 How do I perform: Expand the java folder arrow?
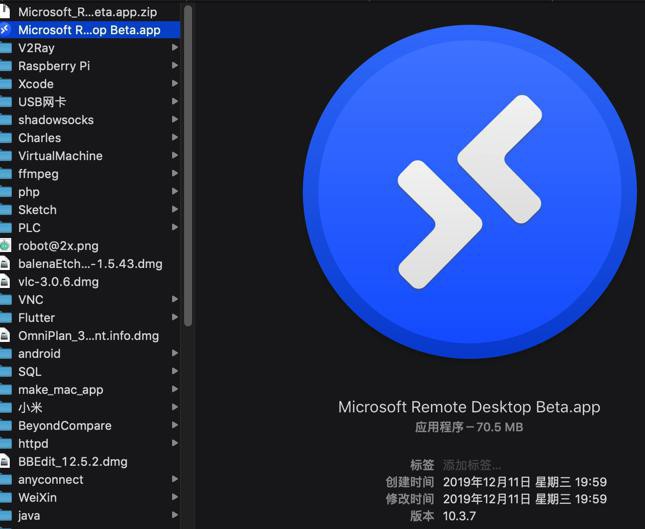click(x=174, y=515)
